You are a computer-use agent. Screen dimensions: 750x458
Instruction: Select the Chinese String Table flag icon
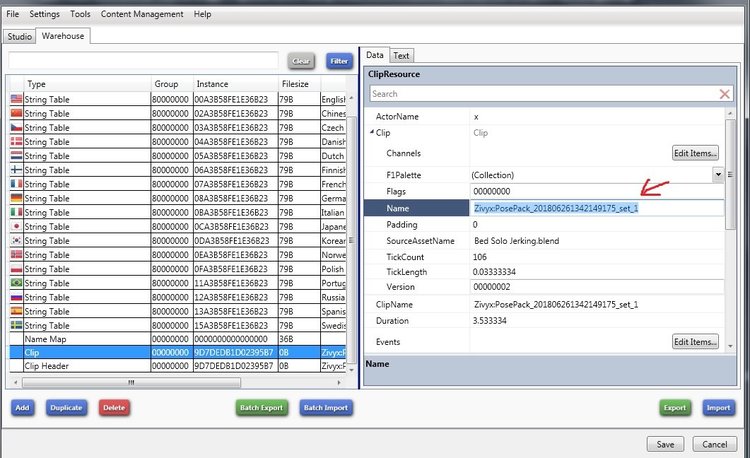[x=16, y=113]
